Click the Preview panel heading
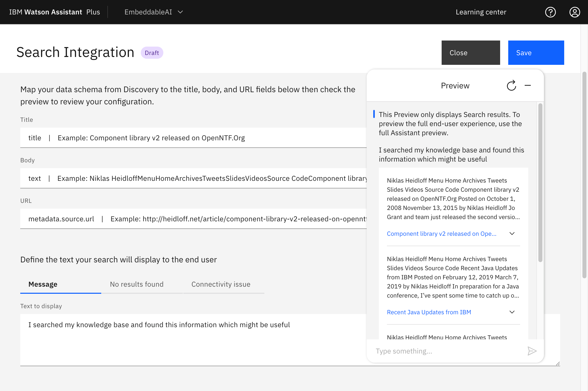 pyautogui.click(x=455, y=86)
